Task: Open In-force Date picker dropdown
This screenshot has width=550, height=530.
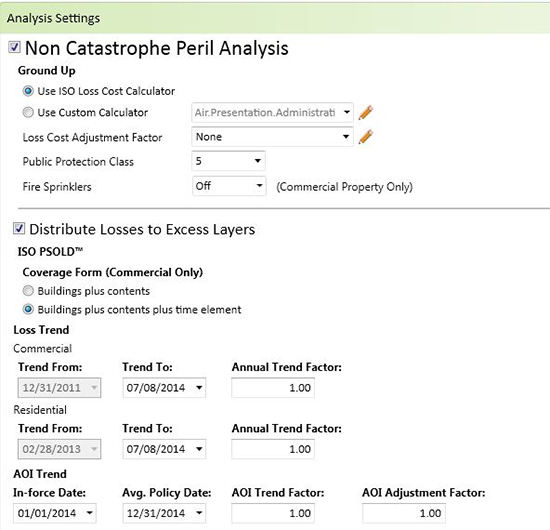Action: [55, 513]
